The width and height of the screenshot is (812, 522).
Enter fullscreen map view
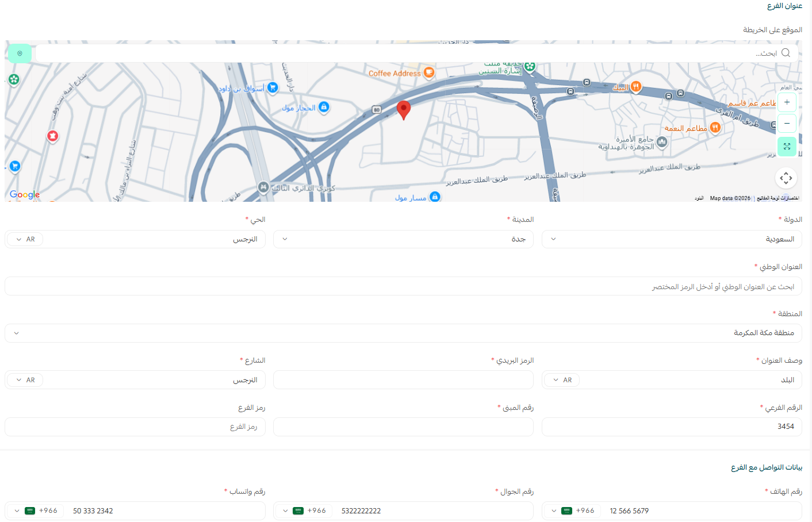click(x=787, y=146)
